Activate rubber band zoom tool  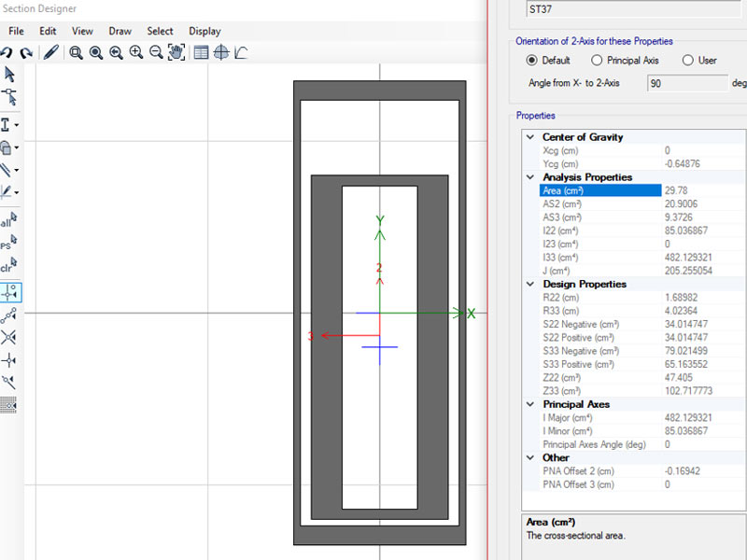click(76, 52)
